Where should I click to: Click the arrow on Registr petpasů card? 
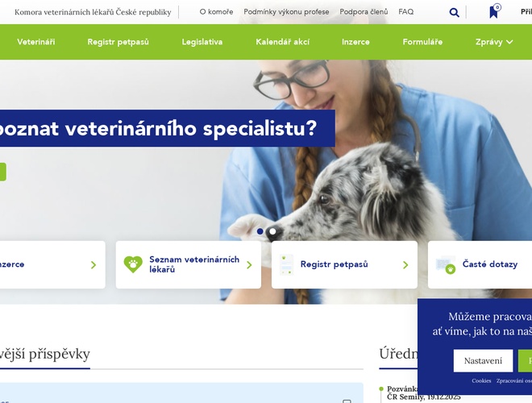tap(405, 265)
